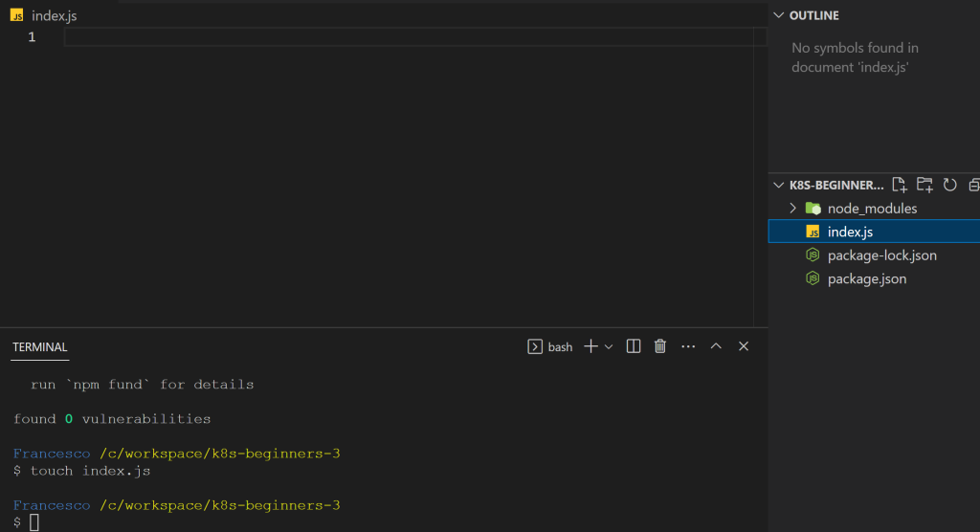This screenshot has width=980, height=532.
Task: Click 'No symbols found in document' message
Action: [x=855, y=57]
